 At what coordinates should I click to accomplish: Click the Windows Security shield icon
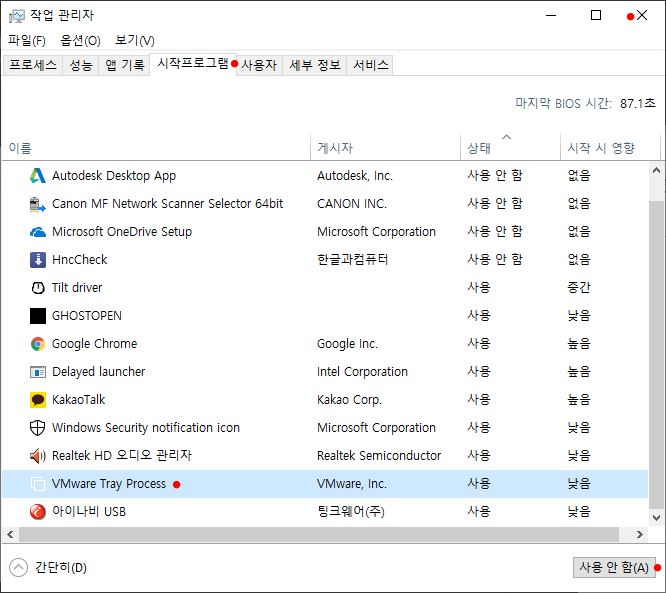tap(38, 428)
